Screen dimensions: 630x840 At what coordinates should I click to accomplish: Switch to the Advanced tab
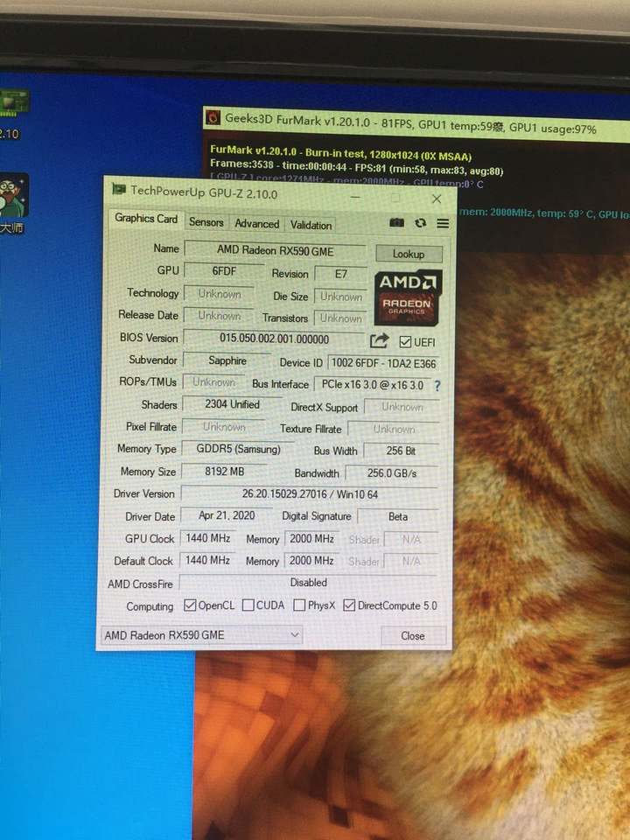point(256,224)
